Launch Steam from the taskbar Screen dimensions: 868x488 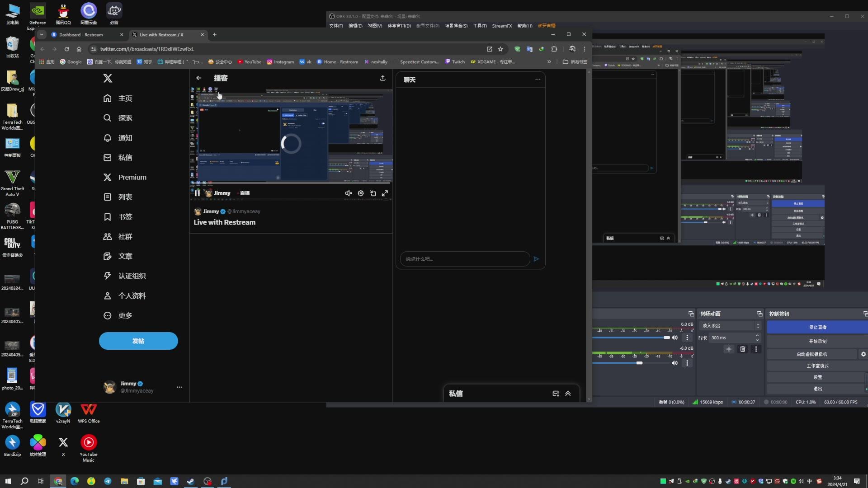[x=190, y=481]
